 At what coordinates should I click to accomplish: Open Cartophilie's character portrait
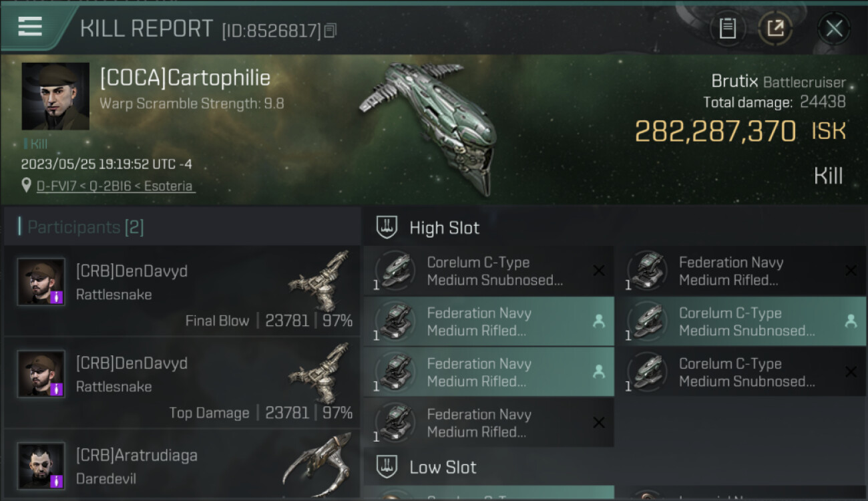pyautogui.click(x=55, y=96)
